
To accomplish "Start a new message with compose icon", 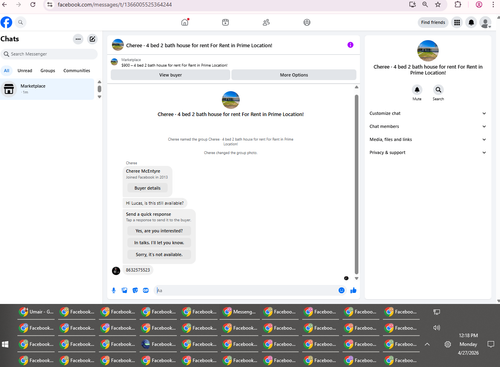I will coord(92,39).
